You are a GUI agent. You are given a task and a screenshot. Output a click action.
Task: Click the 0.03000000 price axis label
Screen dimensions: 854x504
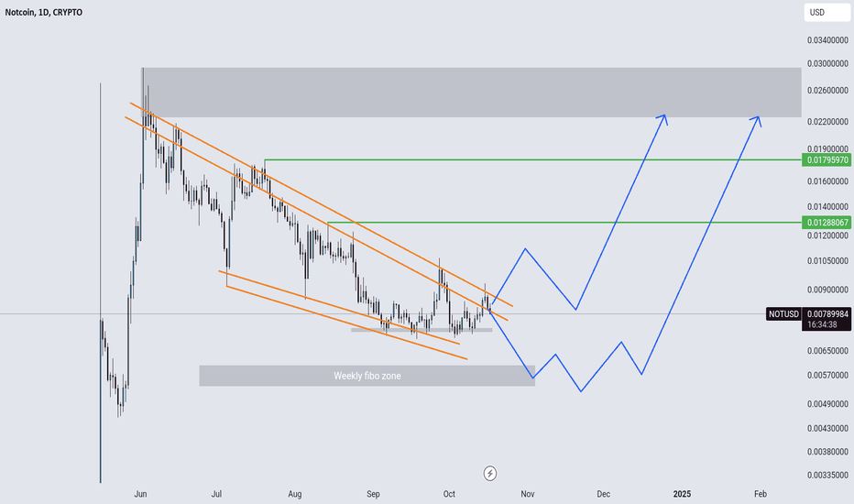coord(827,64)
